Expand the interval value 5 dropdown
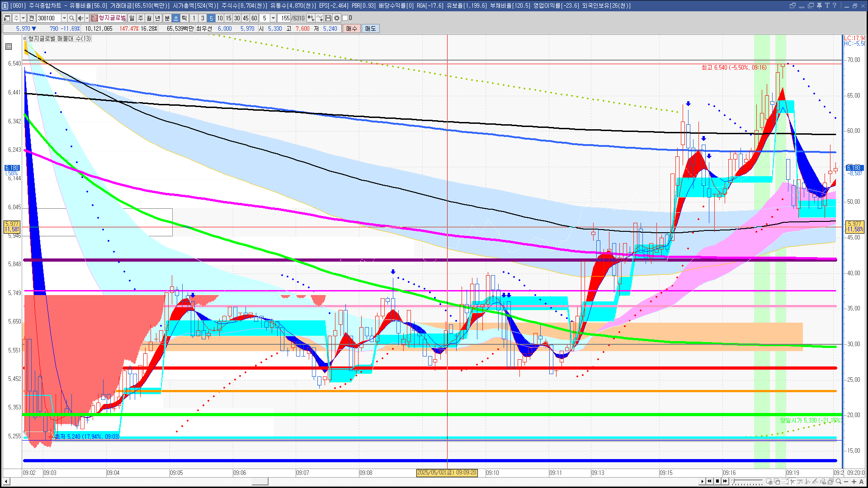Viewport: 868px width, 488px height. (x=273, y=18)
